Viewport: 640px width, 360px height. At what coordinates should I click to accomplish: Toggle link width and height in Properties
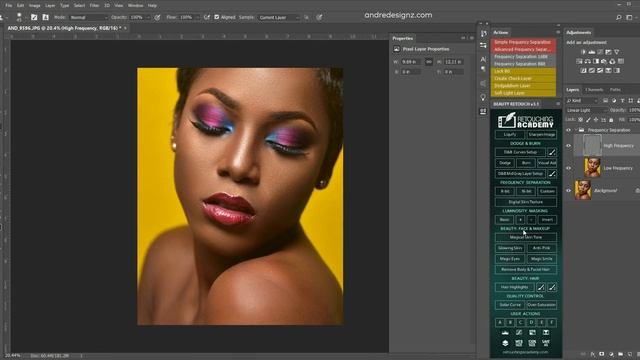click(x=429, y=62)
